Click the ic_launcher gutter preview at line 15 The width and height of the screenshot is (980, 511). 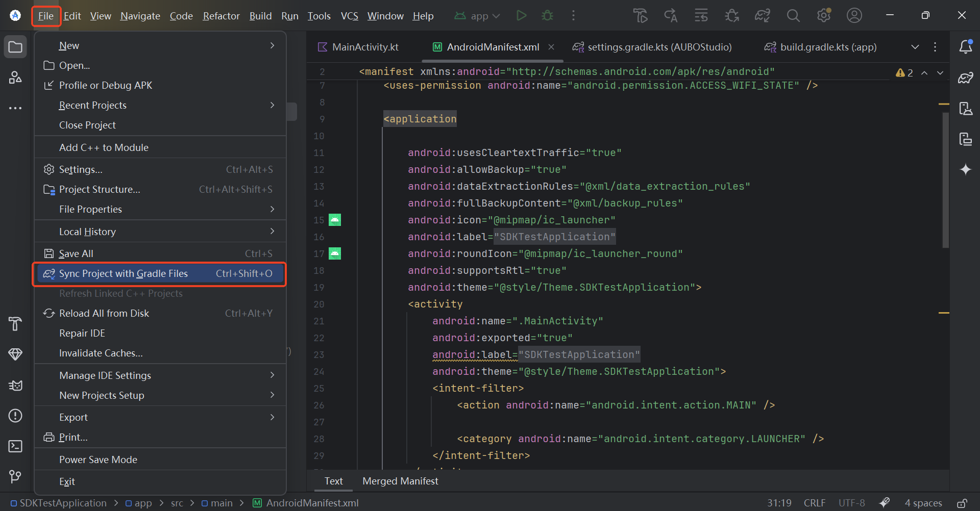click(x=335, y=220)
